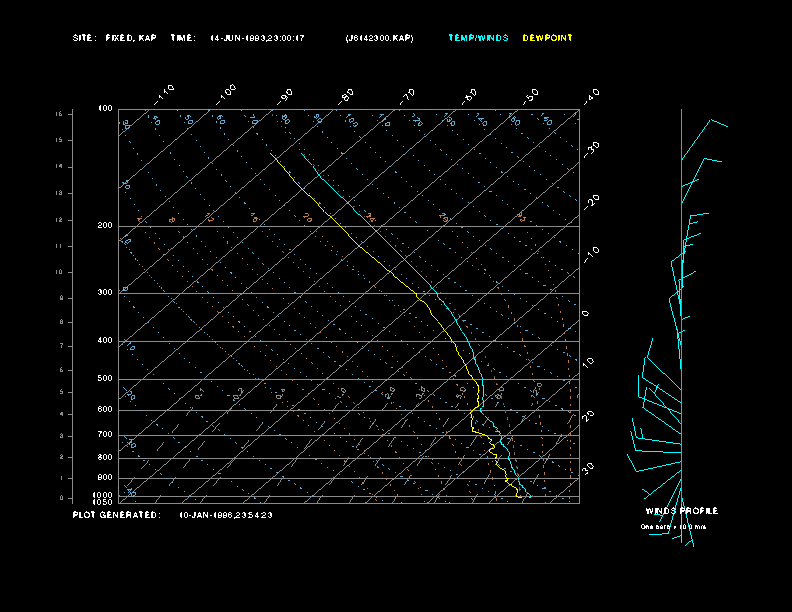Click the 700 pressure level axis label
792x612 pixels.
(x=105, y=435)
